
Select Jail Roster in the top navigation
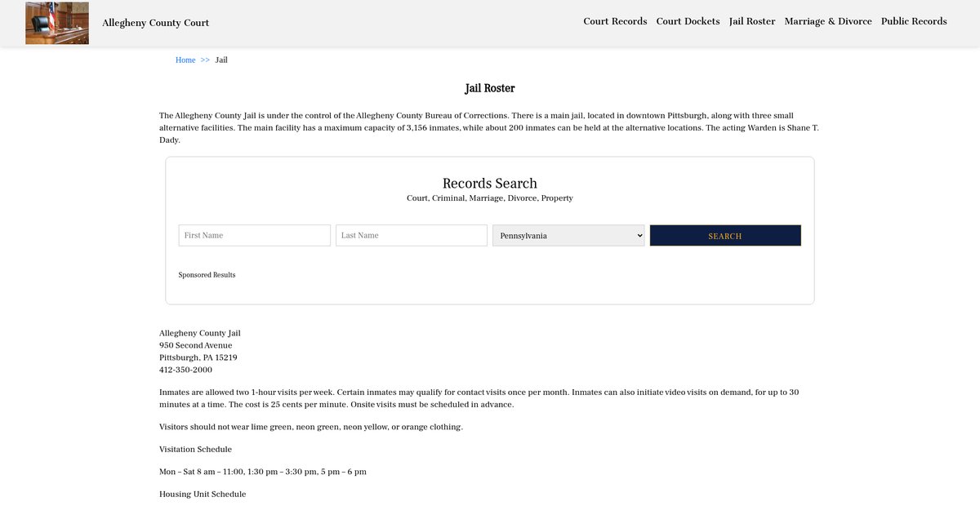pos(752,21)
